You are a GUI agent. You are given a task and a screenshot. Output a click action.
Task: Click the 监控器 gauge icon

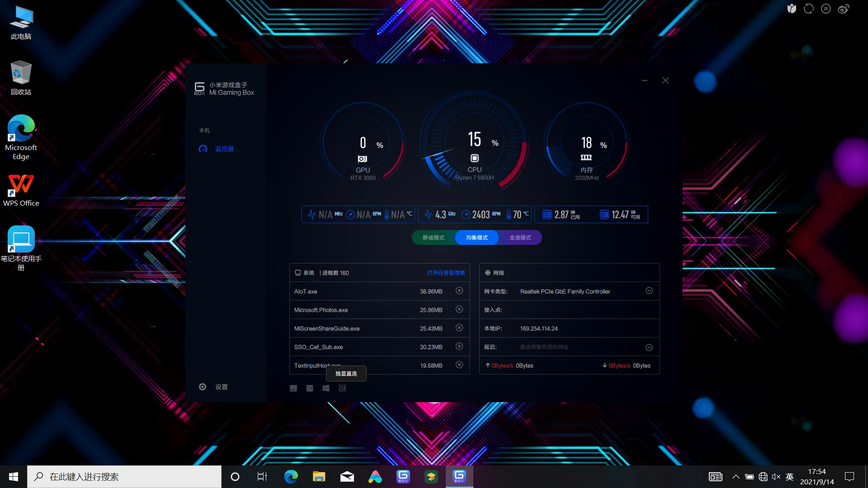[x=203, y=149]
